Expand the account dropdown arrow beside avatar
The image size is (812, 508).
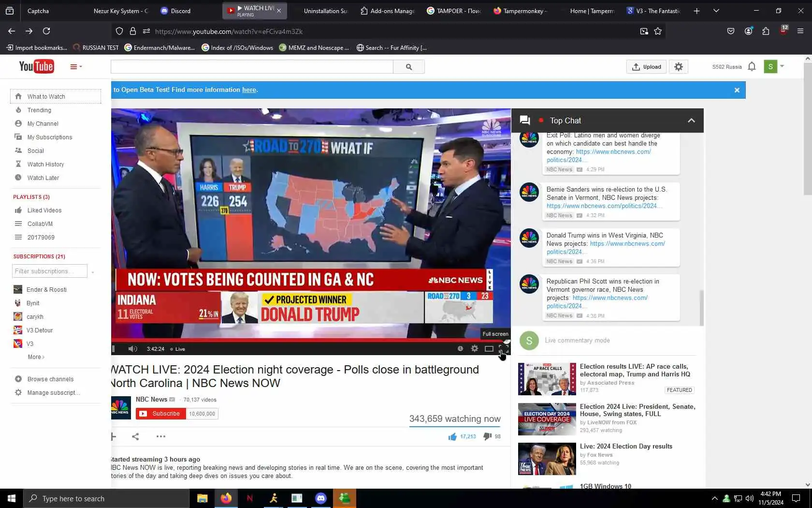click(782, 66)
